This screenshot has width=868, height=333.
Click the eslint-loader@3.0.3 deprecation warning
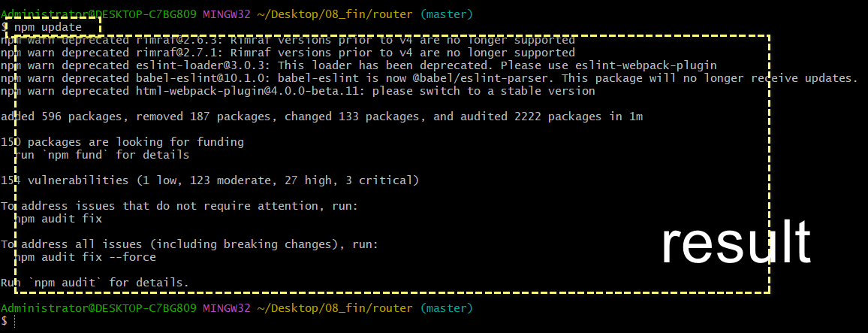point(359,65)
